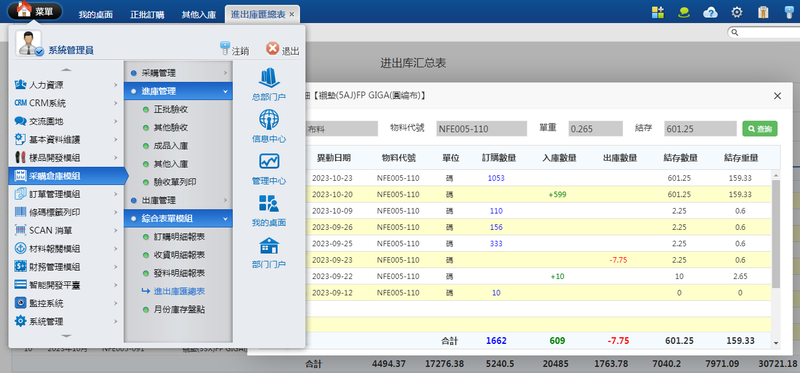Click the 物料代號 field NFE005-110
Screen dimensions: 800x373
coord(481,129)
